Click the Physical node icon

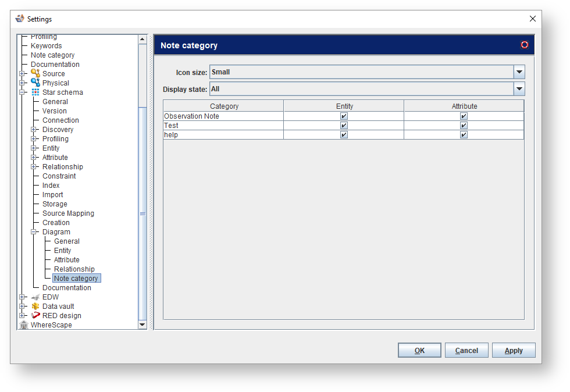click(35, 83)
